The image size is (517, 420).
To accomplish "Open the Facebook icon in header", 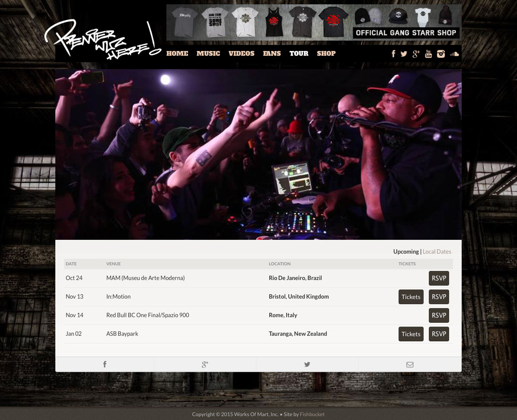I will pyautogui.click(x=393, y=54).
